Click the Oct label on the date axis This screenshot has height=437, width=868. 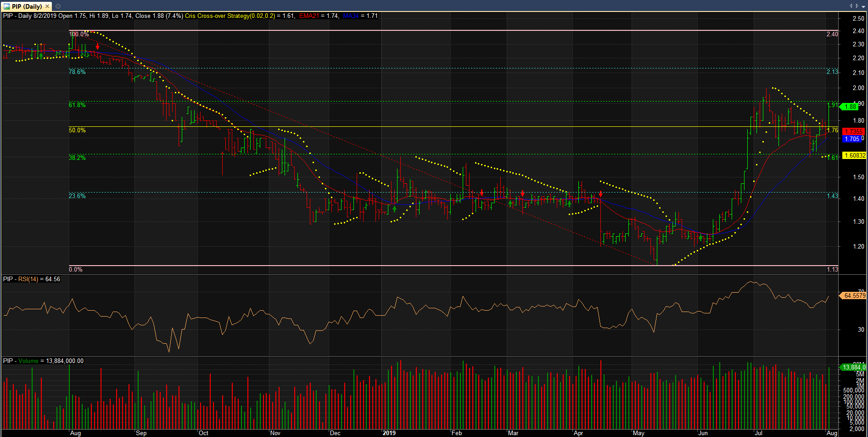(x=203, y=433)
